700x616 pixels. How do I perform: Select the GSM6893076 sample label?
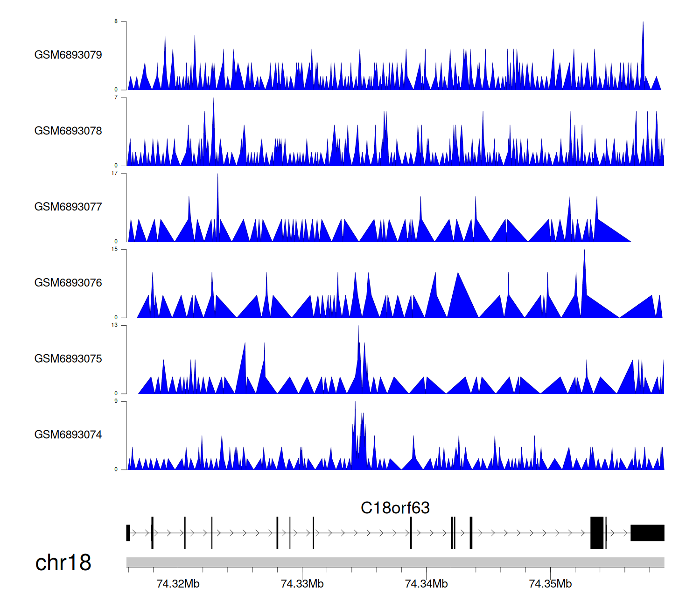(x=68, y=283)
